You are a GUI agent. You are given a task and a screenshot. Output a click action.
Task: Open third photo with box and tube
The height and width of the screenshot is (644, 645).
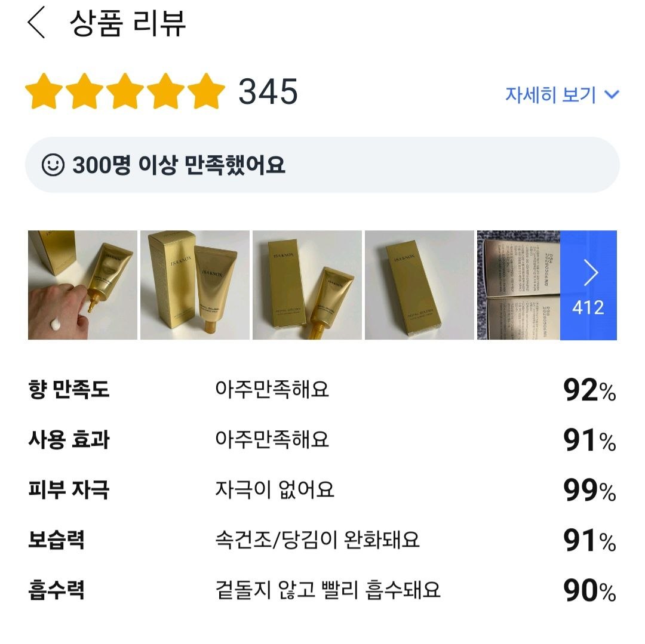308,285
